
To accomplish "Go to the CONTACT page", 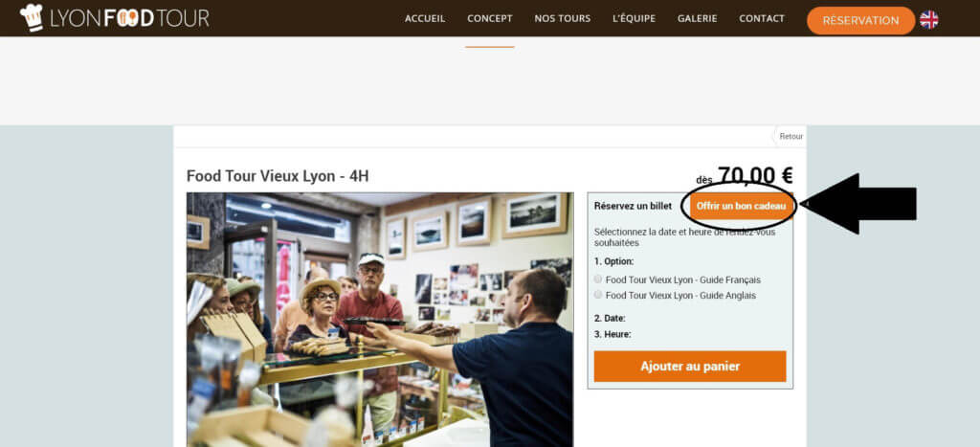I will (x=762, y=19).
